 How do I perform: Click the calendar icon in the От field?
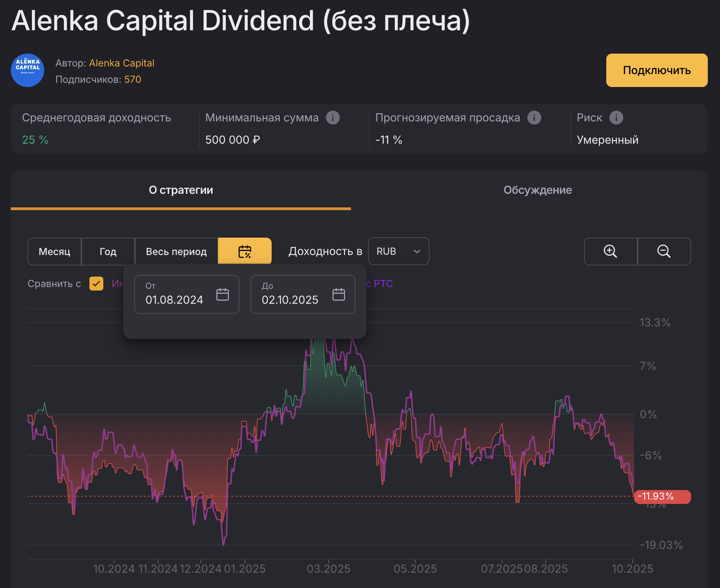click(x=222, y=294)
